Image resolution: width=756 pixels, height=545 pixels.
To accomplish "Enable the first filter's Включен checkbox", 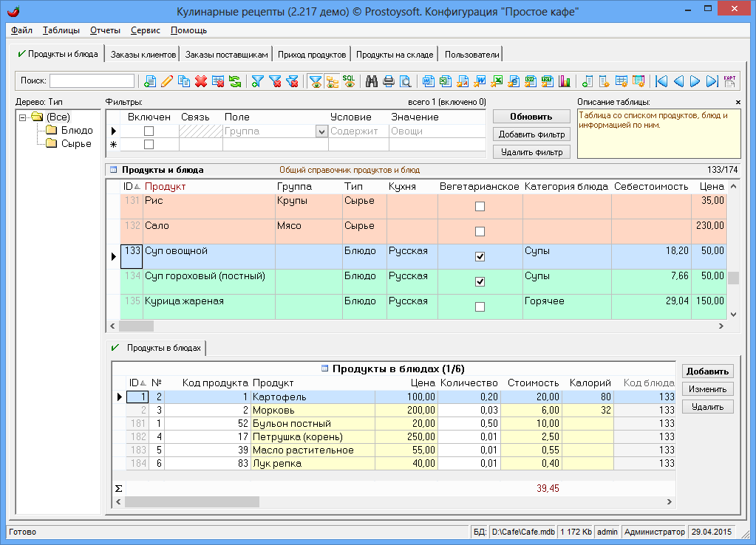I will click(x=149, y=131).
